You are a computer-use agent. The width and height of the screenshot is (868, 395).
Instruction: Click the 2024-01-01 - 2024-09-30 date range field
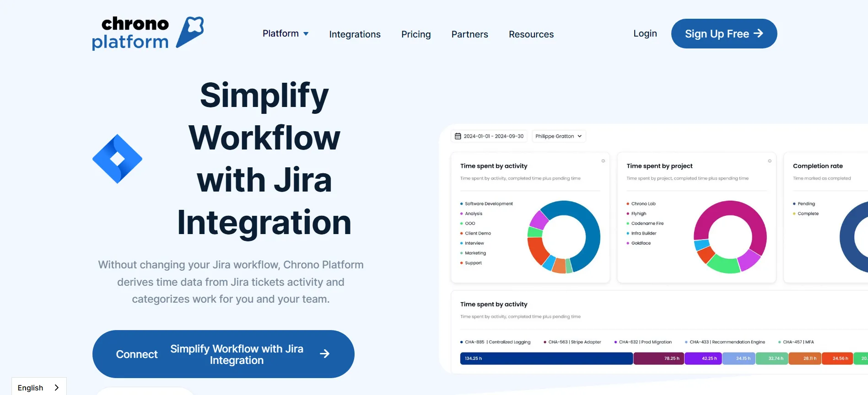click(489, 136)
